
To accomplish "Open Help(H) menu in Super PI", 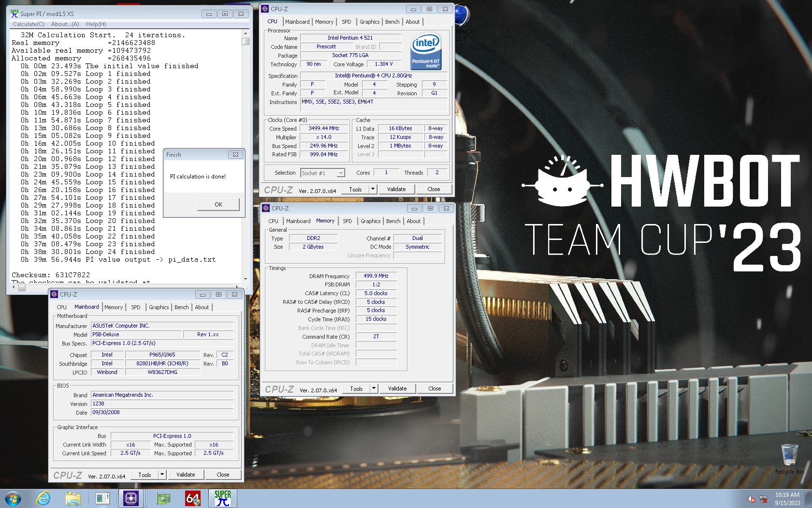I will click(x=96, y=24).
